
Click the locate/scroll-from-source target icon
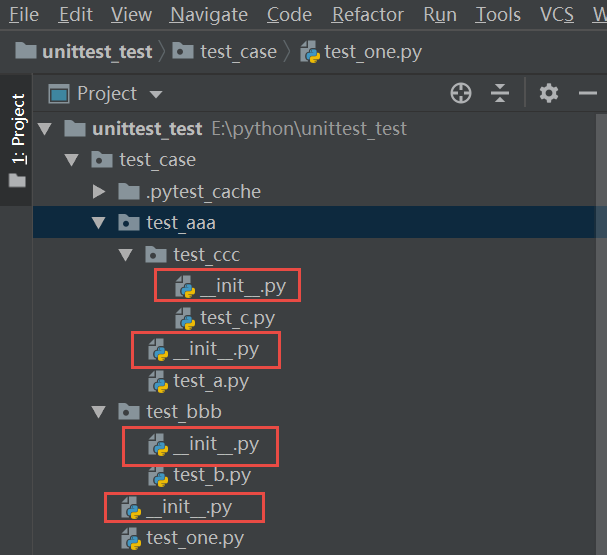pos(461,93)
